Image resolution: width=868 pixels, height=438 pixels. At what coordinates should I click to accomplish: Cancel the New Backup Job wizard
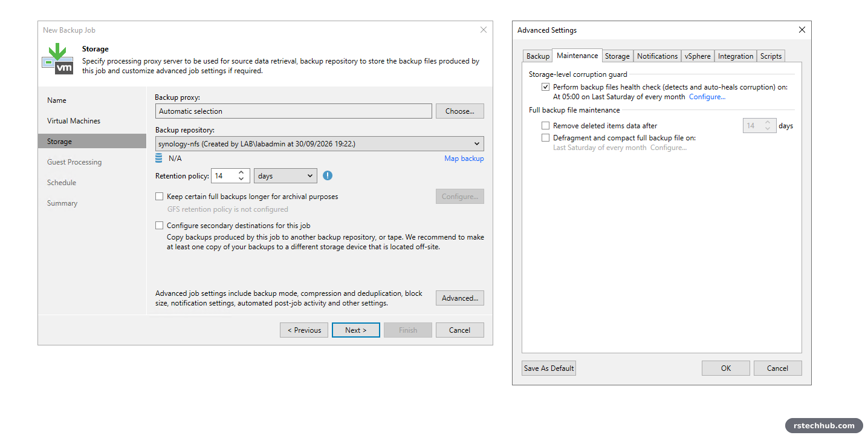click(x=460, y=330)
